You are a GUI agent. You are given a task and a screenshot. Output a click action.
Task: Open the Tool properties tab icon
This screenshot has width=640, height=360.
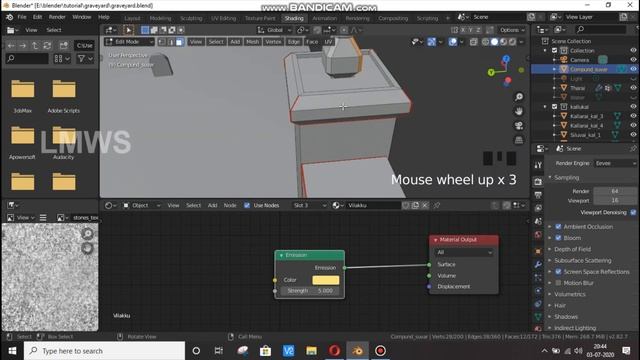click(x=538, y=165)
